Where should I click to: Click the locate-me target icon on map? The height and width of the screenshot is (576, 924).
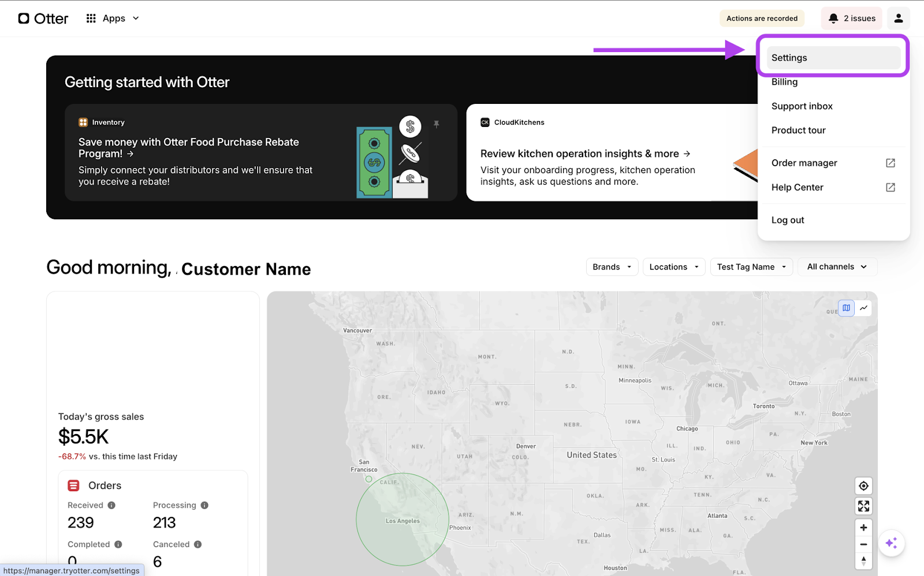pyautogui.click(x=863, y=486)
